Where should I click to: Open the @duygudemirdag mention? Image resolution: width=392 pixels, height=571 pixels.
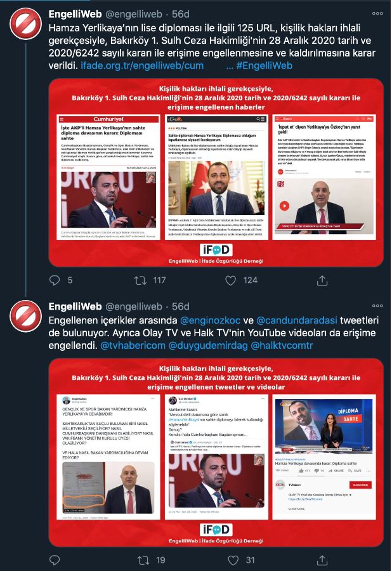coord(208,345)
